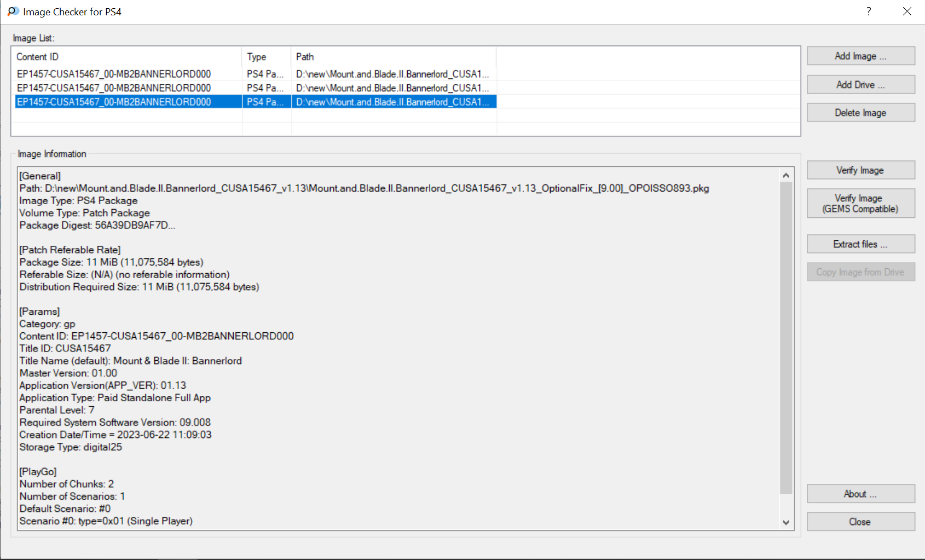925x560 pixels.
Task: Click the Creation Date/Time line
Action: (x=115, y=435)
